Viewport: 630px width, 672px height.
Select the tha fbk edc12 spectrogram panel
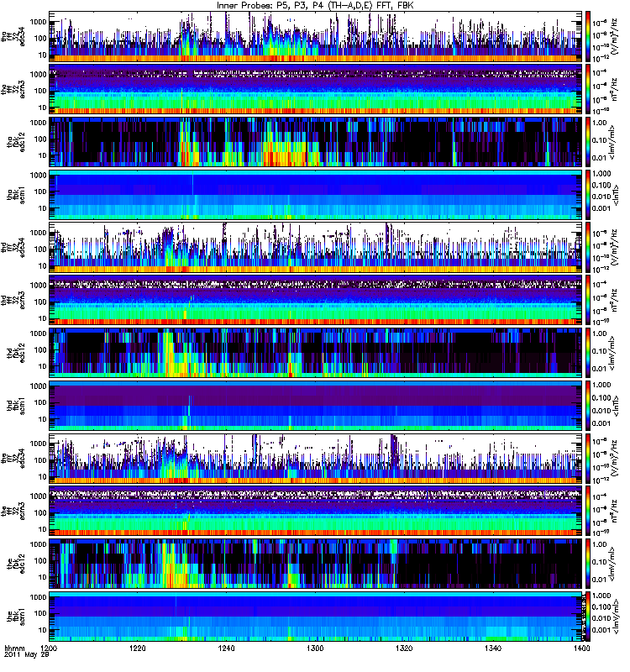(x=316, y=142)
